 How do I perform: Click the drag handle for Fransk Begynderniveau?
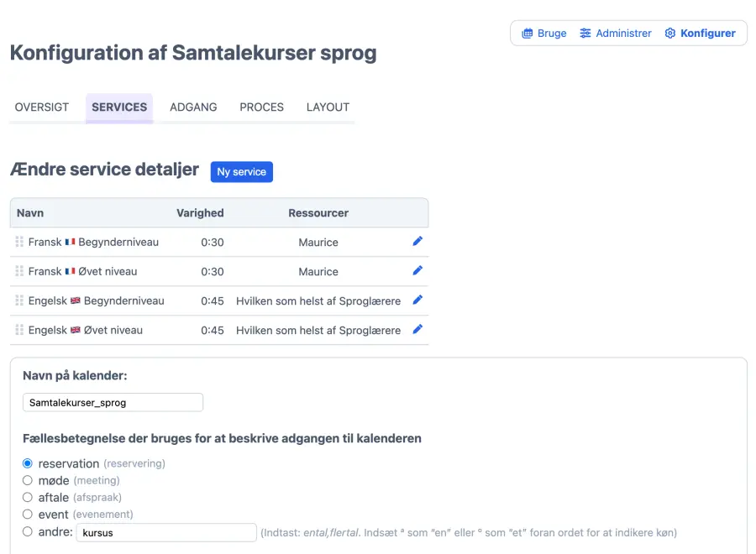19,243
